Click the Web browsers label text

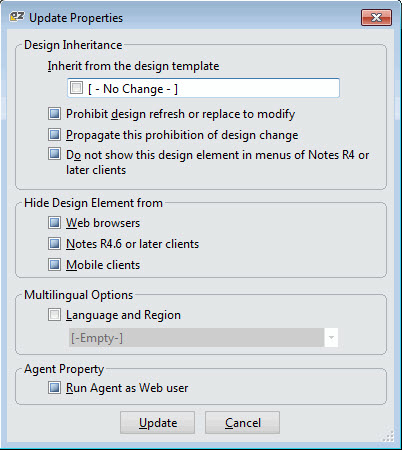click(x=103, y=223)
